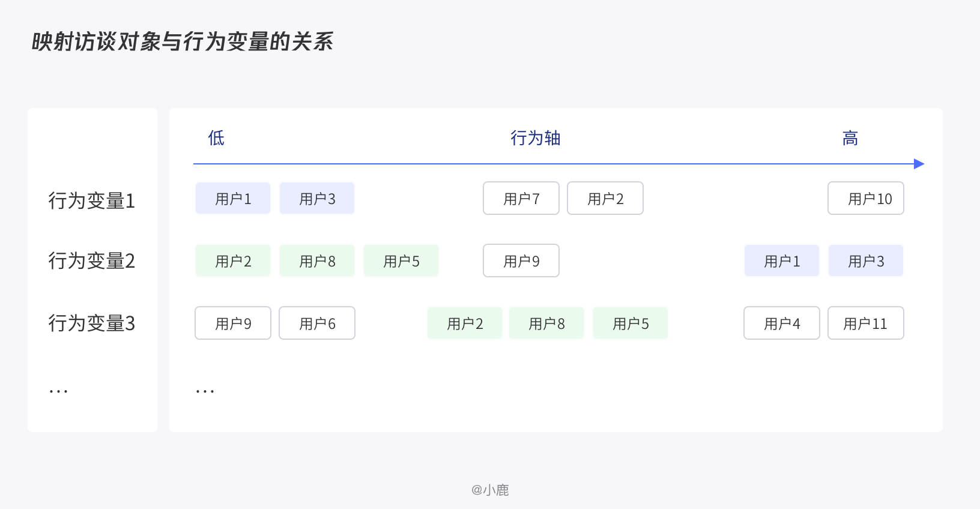This screenshot has width=980, height=509.
Task: Select 用户2 box in 行为变量1 row
Action: click(x=605, y=199)
